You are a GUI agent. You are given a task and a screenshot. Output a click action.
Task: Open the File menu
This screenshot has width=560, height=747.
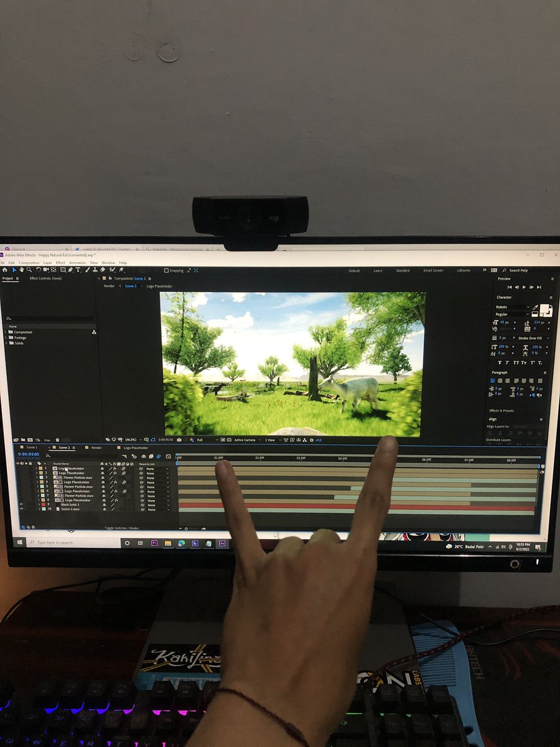coord(2,263)
